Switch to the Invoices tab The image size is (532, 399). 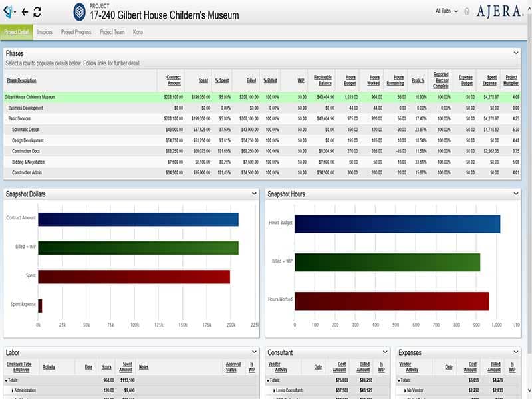[45, 32]
